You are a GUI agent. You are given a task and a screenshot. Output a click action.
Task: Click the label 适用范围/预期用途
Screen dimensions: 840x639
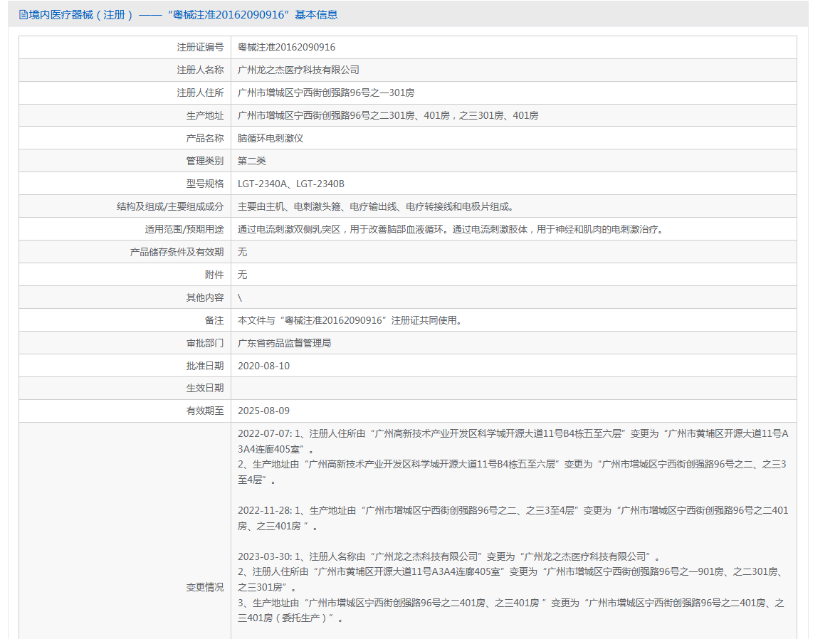coord(184,229)
